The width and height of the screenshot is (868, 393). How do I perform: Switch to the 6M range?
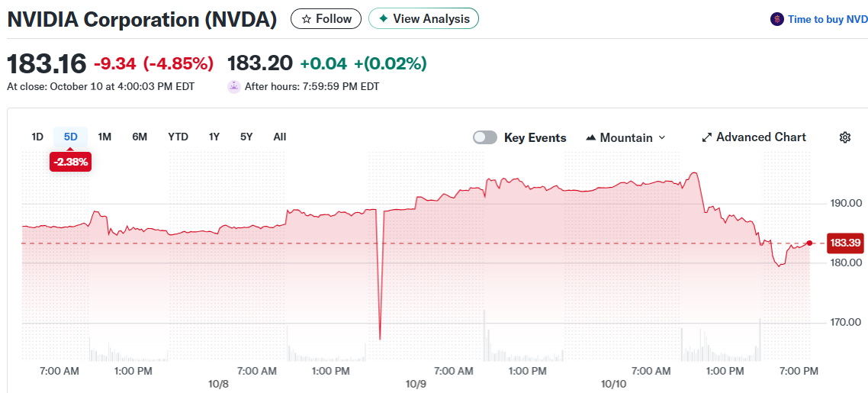coord(140,137)
